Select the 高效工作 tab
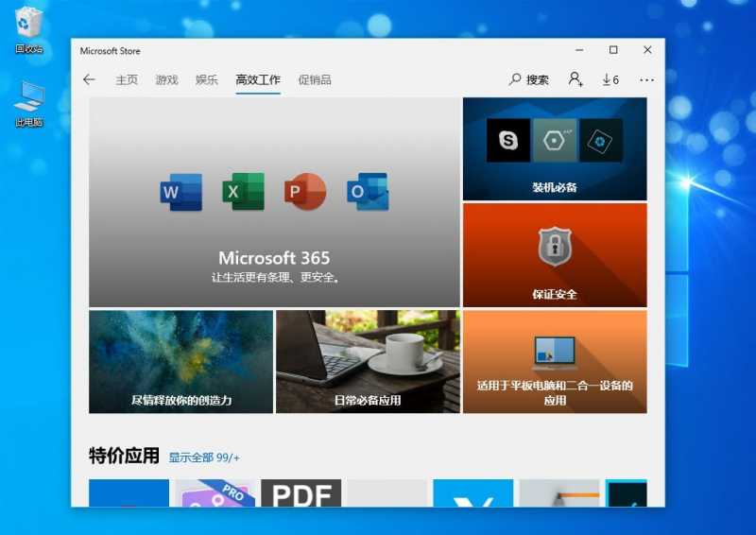The height and width of the screenshot is (535, 756). coord(258,79)
